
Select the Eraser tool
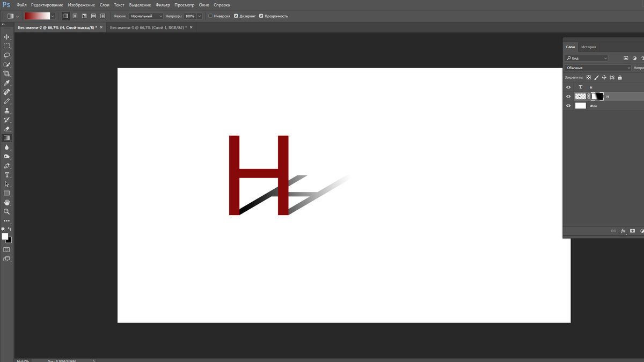[x=7, y=129]
